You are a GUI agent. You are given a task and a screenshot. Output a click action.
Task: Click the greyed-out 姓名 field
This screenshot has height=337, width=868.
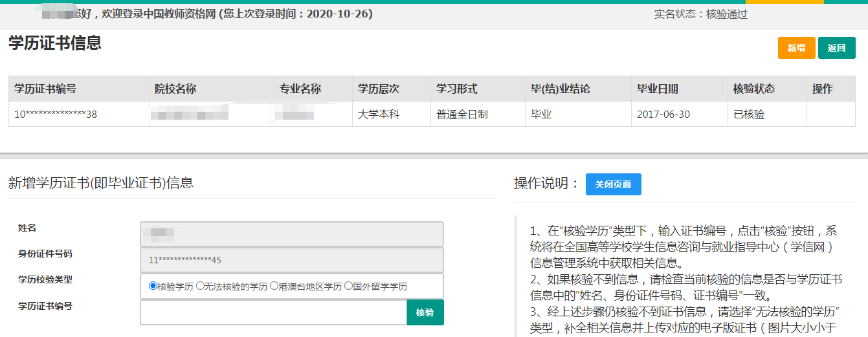tap(291, 234)
